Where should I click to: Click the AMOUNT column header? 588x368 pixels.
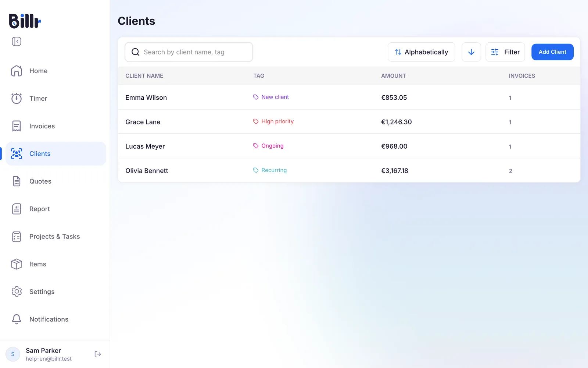(x=393, y=76)
